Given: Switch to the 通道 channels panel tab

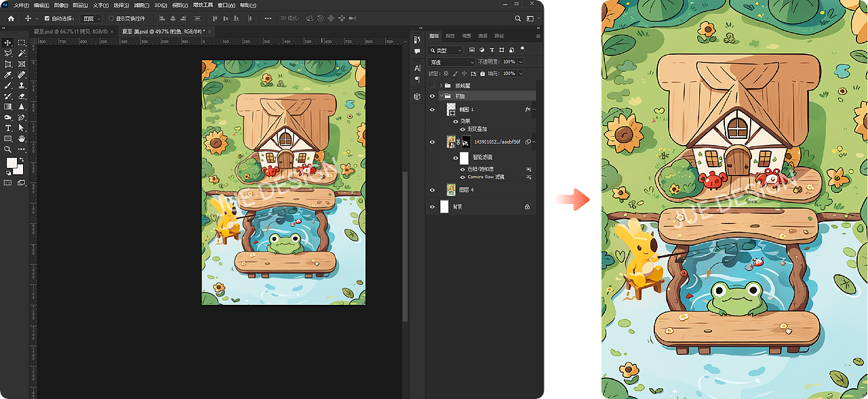Looking at the screenshot, I should [x=483, y=36].
